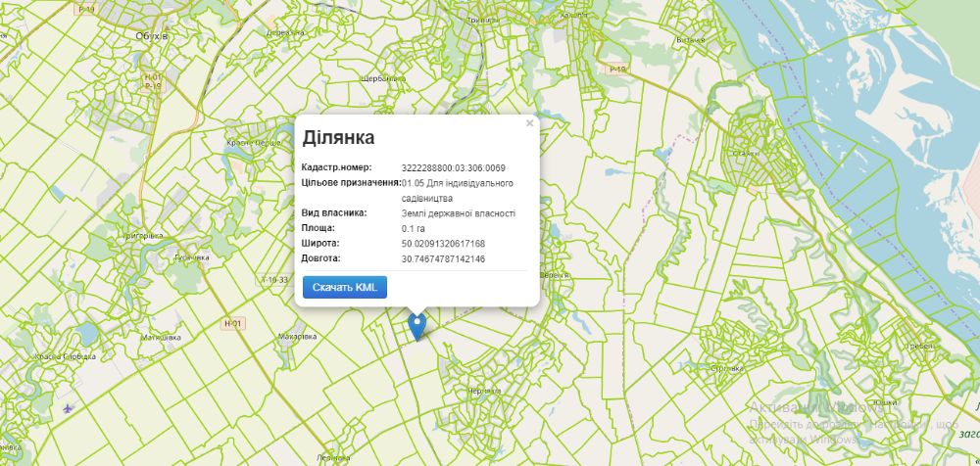Select the Витачів village label

point(691,40)
